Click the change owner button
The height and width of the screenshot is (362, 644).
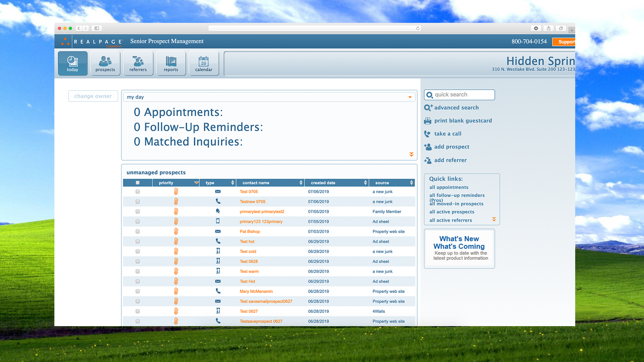tap(93, 96)
